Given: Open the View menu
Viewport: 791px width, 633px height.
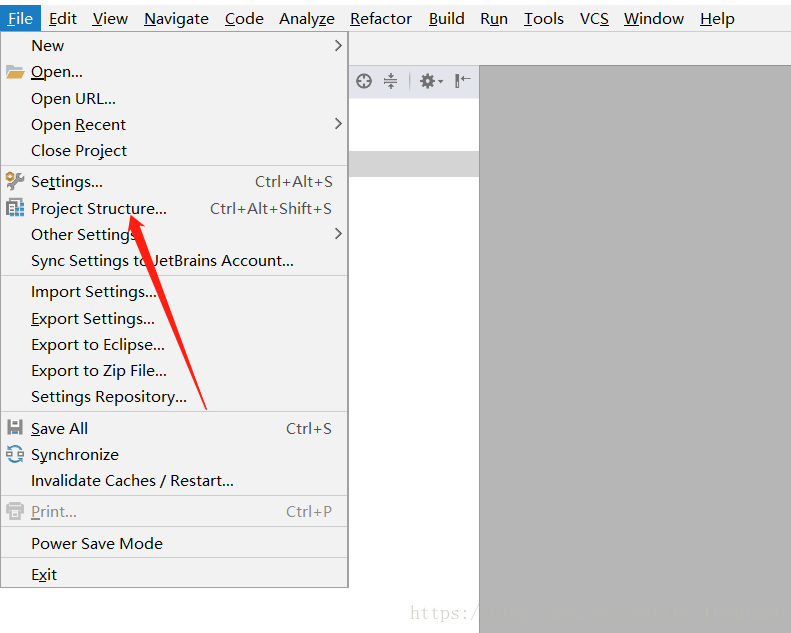Looking at the screenshot, I should tap(110, 19).
